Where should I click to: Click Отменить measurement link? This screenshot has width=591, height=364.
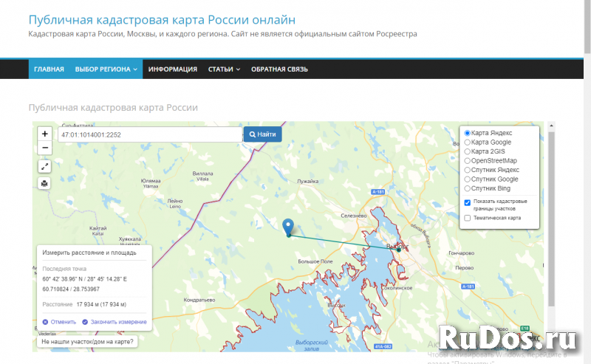point(64,322)
